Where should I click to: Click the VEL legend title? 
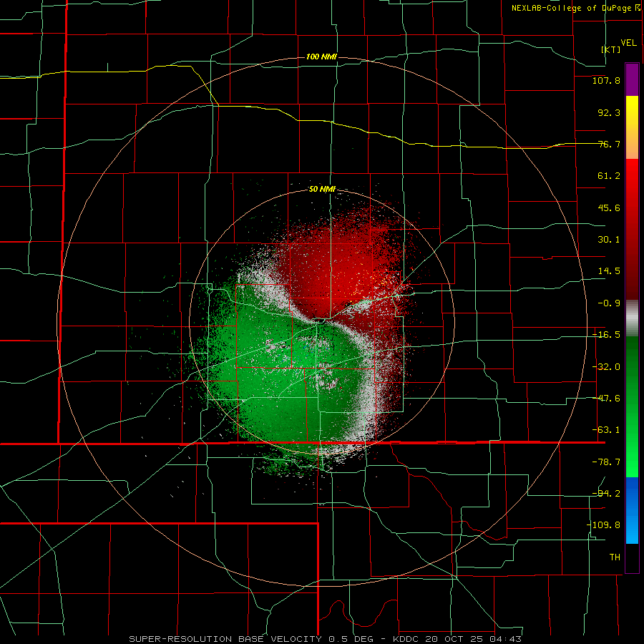[x=628, y=43]
